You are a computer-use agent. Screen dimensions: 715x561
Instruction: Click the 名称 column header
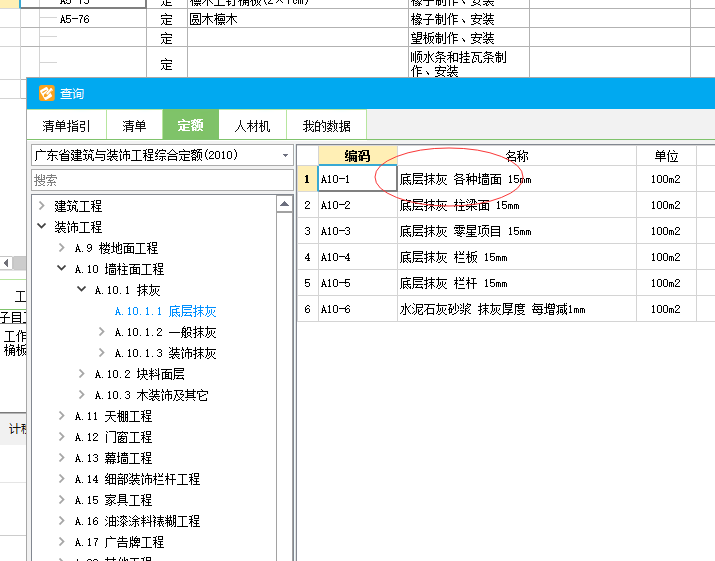pyautogui.click(x=517, y=156)
